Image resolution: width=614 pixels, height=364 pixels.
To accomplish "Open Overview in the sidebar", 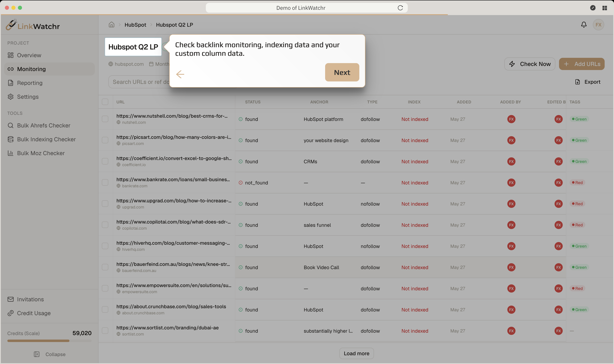I will (49, 55).
